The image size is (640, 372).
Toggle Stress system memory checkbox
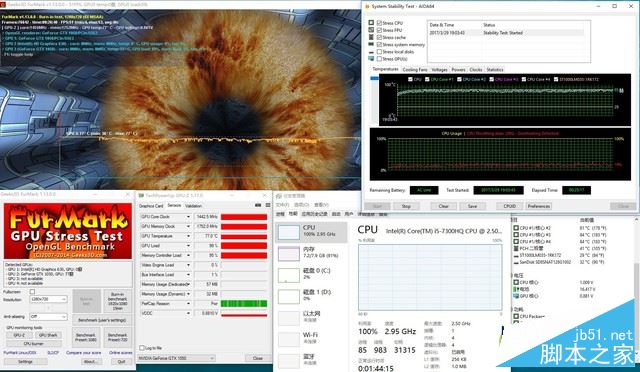[x=379, y=45]
